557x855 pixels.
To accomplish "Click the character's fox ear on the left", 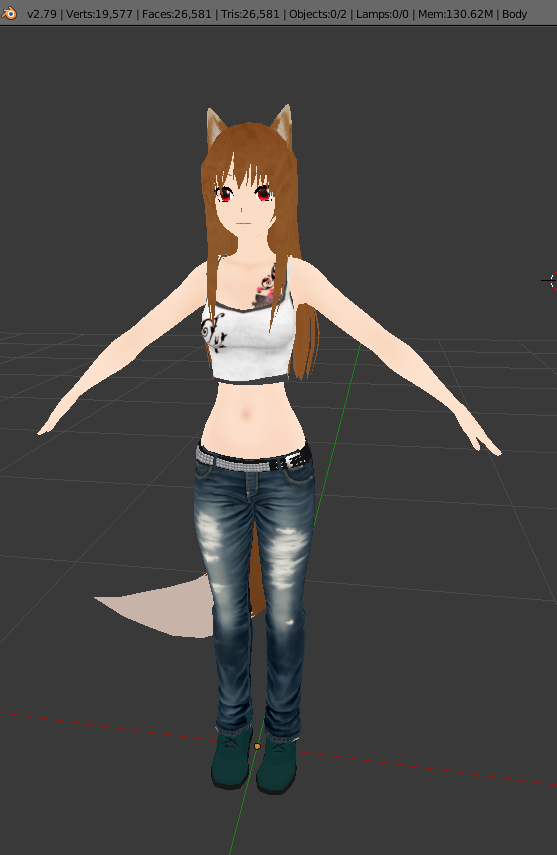I will pos(215,127).
